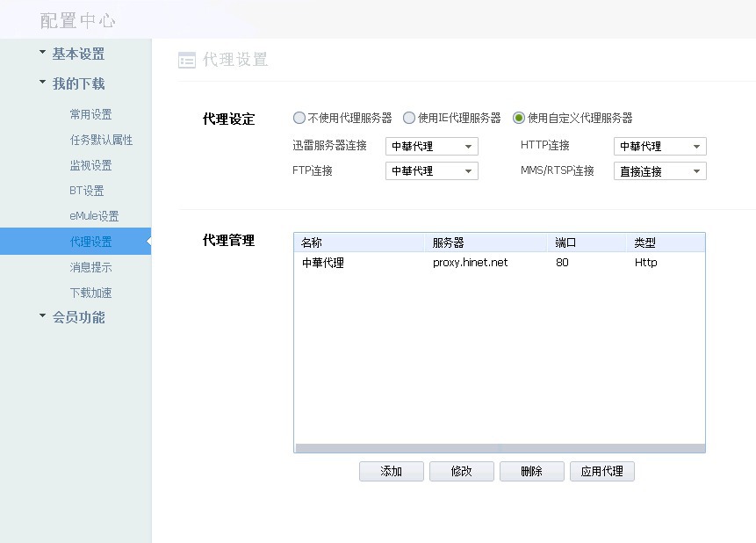Collapse the 基本设置 section arrow
756x543 pixels.
[42, 53]
